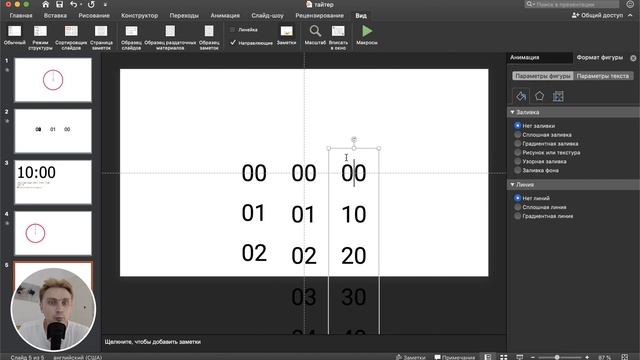Redo the last action

pos(91,4)
